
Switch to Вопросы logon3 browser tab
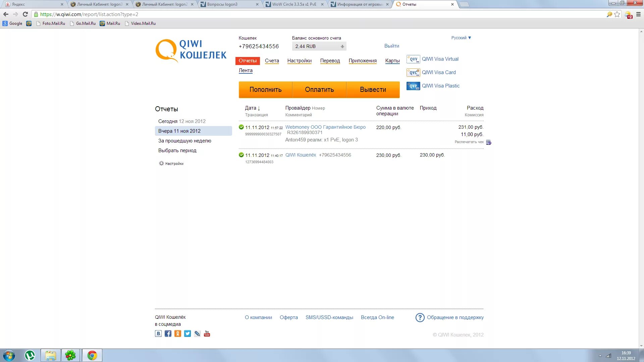[x=229, y=4]
